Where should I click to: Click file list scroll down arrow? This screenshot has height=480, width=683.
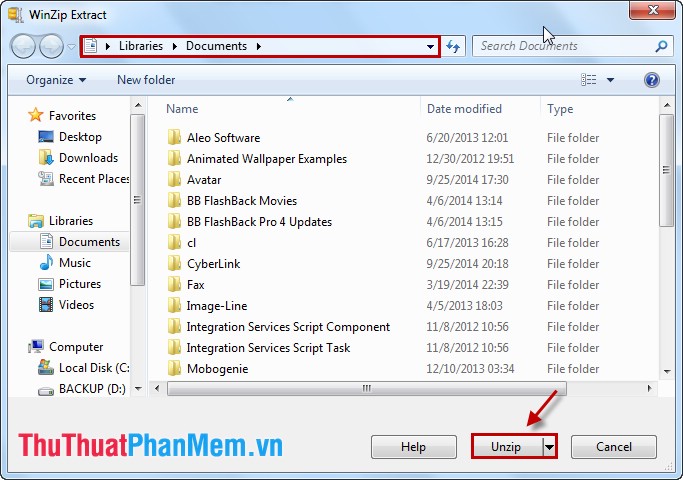coord(667,372)
